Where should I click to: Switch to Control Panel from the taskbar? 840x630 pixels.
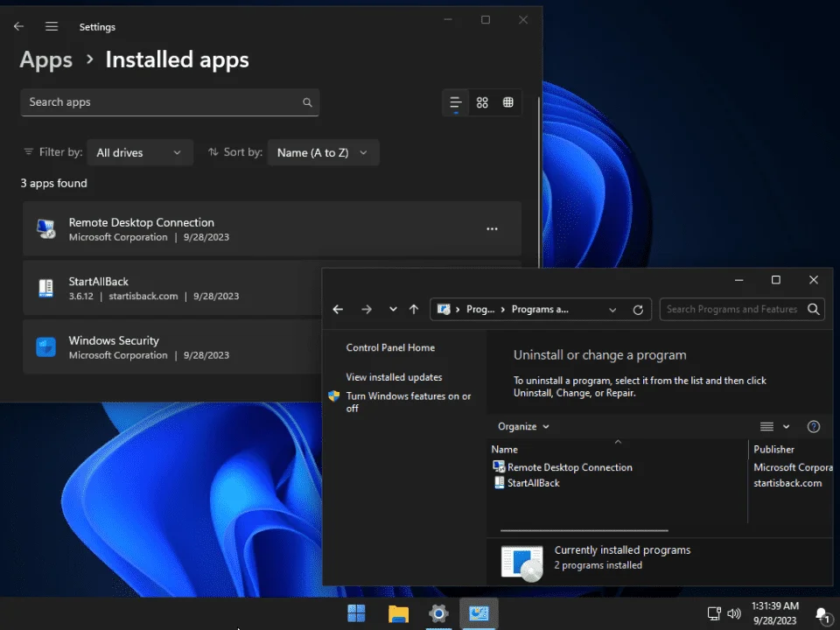(479, 613)
